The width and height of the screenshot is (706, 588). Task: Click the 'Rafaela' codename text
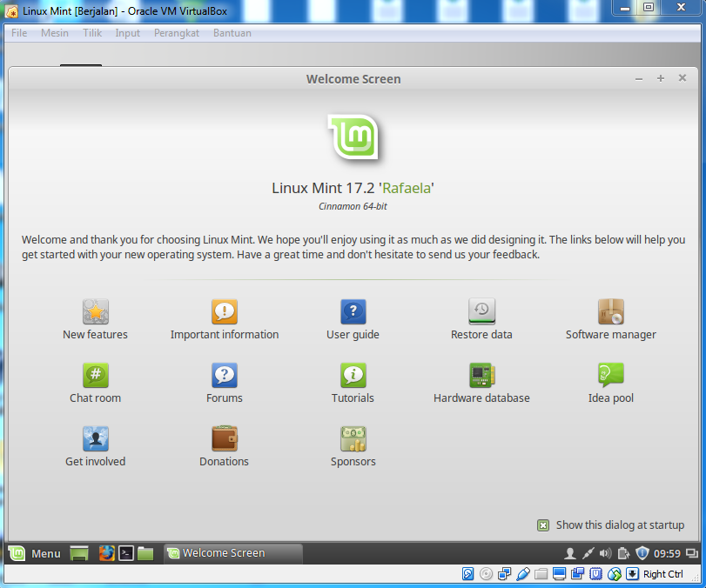[407, 188]
